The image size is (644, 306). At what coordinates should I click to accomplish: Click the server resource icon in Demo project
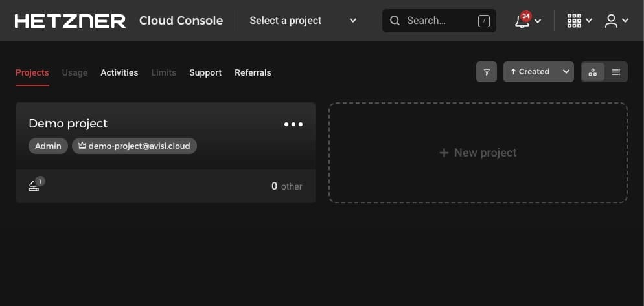[34, 186]
